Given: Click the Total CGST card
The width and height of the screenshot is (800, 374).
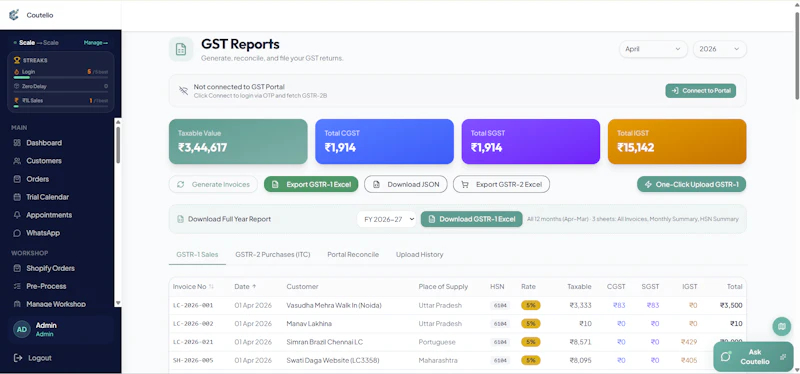Looking at the screenshot, I should 384,141.
